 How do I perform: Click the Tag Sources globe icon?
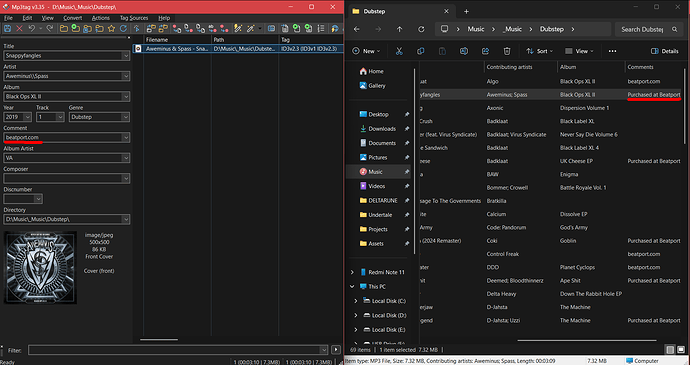335,29
